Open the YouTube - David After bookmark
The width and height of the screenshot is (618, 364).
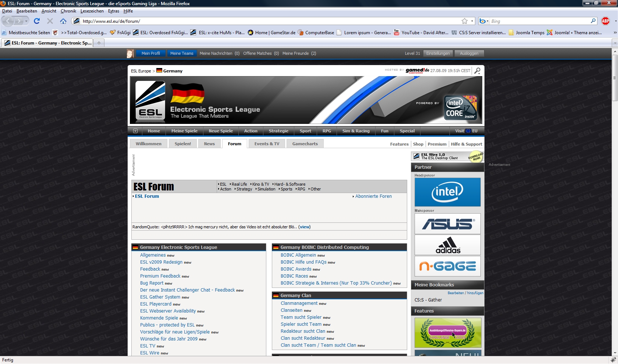421,32
